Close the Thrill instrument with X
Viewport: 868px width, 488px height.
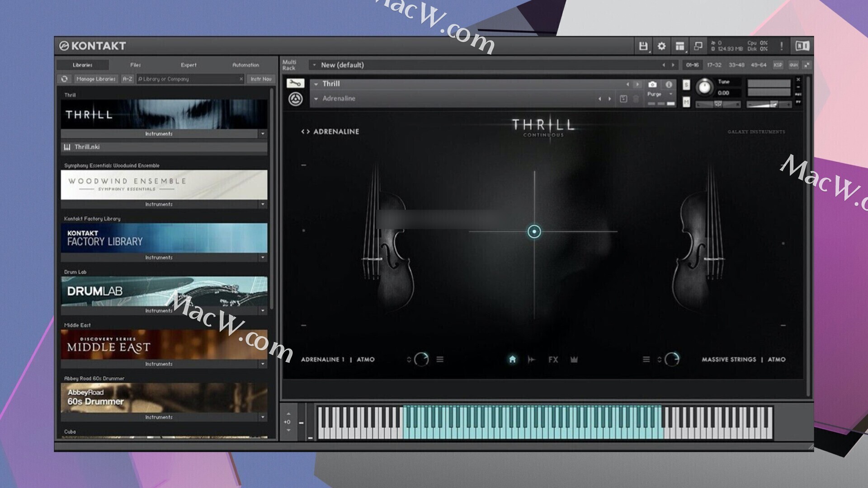[x=798, y=80]
